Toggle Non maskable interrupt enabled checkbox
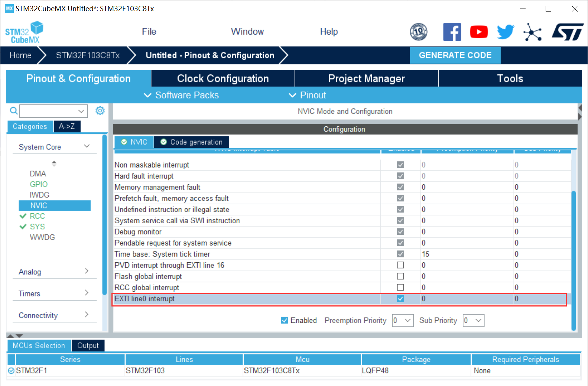This screenshot has width=588, height=386. pos(400,165)
